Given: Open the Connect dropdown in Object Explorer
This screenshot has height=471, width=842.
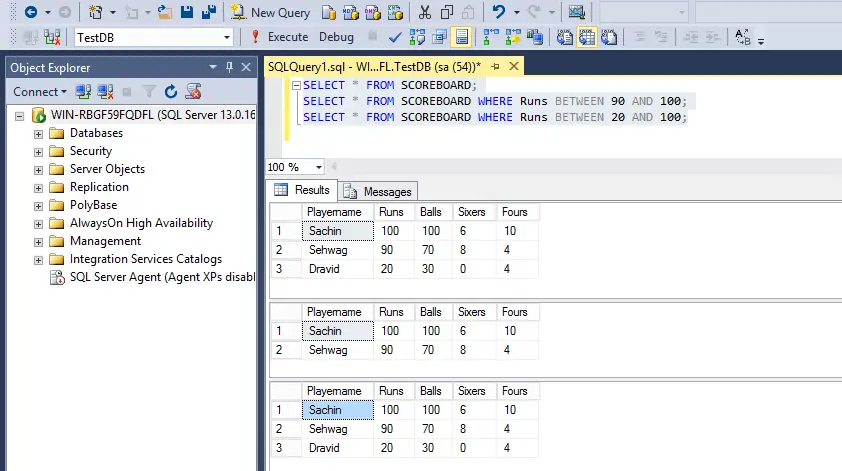Looking at the screenshot, I should point(40,92).
